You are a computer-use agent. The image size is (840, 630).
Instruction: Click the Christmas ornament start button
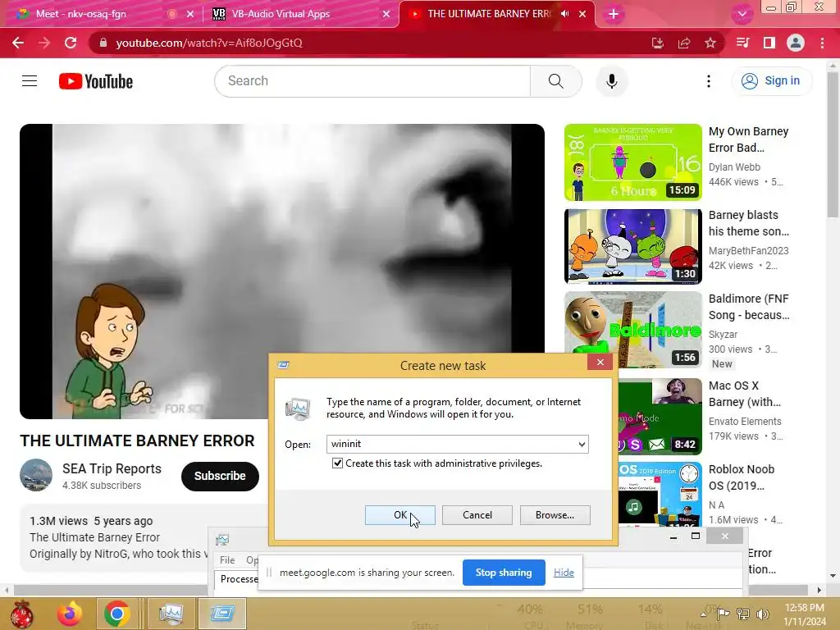click(22, 614)
